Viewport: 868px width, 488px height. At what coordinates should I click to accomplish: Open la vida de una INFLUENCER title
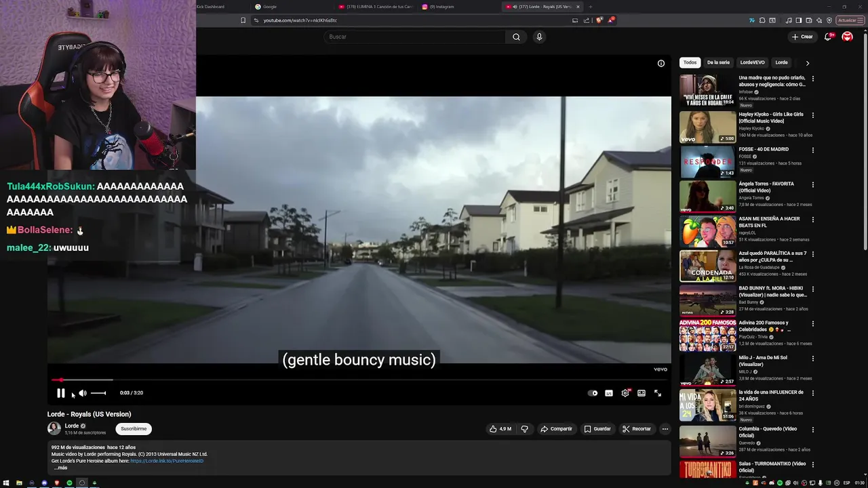click(x=771, y=395)
